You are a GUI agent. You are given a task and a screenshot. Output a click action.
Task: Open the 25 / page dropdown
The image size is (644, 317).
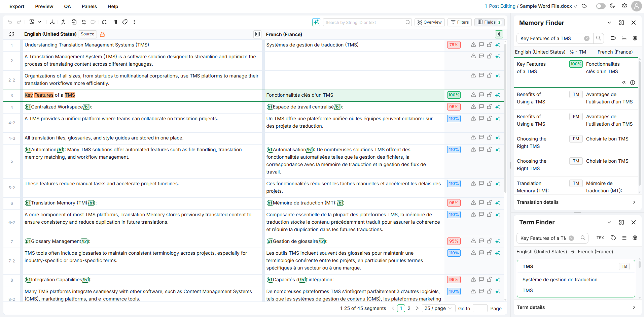pyautogui.click(x=438, y=308)
